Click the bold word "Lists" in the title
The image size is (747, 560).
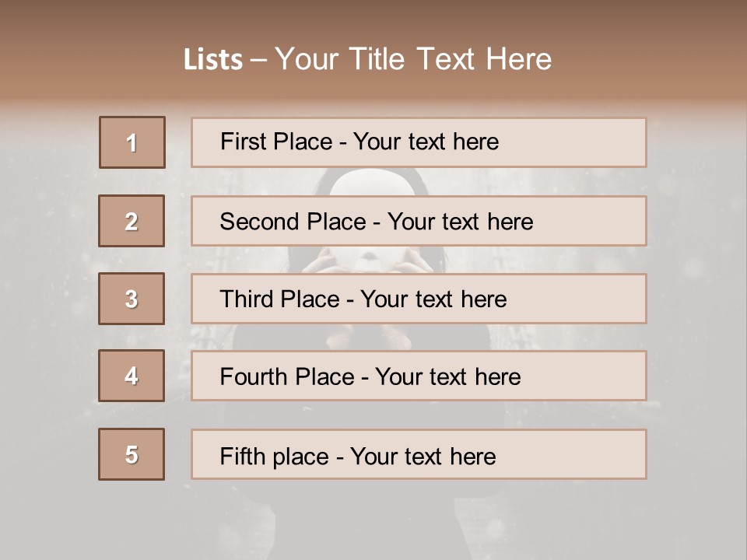(x=213, y=60)
